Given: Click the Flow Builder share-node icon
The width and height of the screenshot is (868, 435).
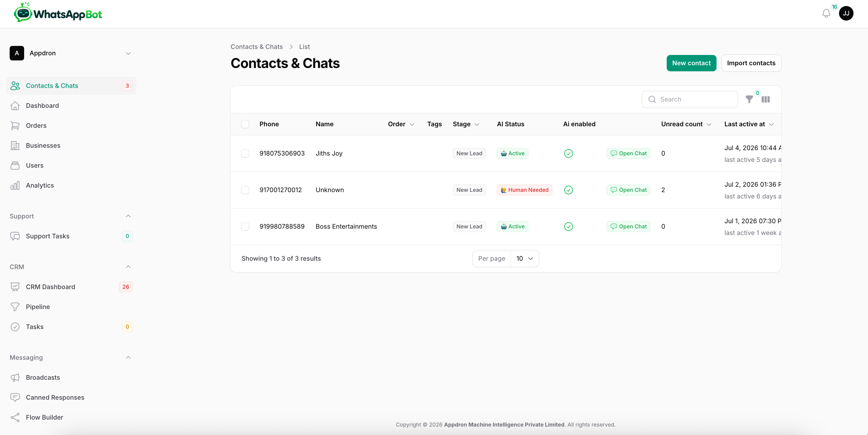Looking at the screenshot, I should 15,417.
